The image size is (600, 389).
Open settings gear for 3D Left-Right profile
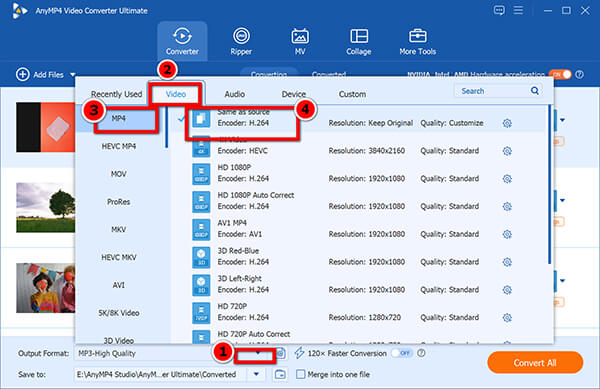point(507,290)
